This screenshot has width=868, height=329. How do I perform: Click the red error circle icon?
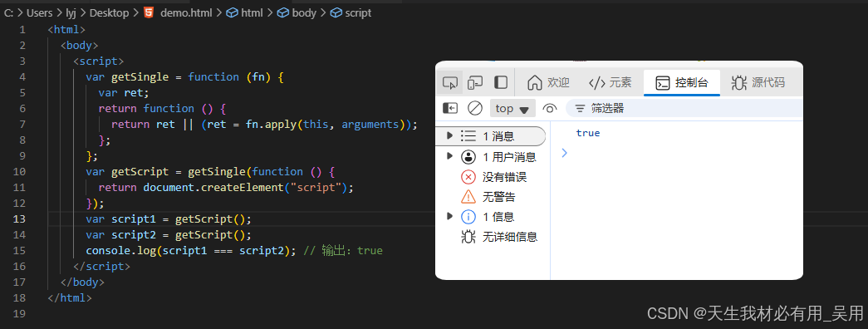(x=468, y=177)
